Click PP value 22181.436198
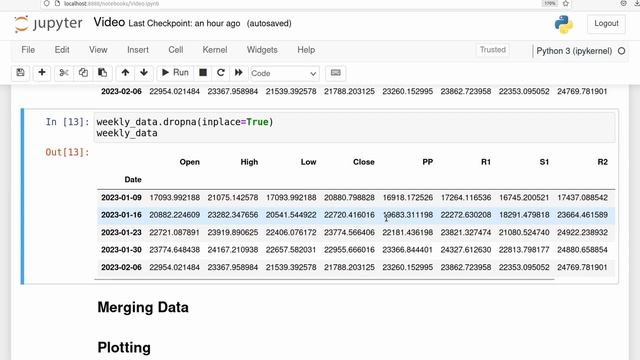 [x=407, y=232]
